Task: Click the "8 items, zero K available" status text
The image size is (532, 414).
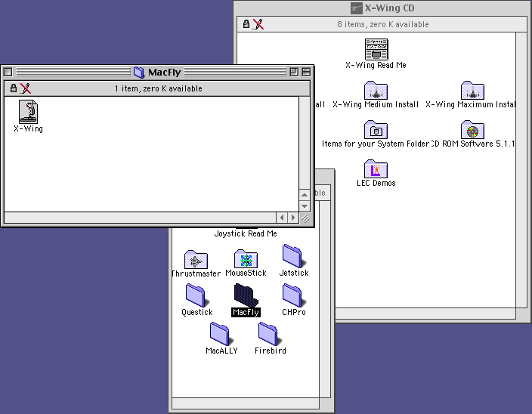Action: pyautogui.click(x=383, y=24)
